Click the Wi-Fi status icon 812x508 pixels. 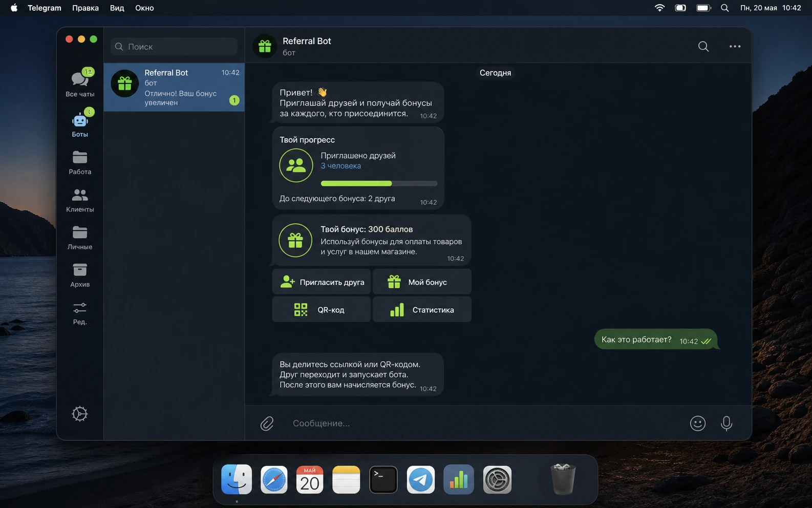tap(659, 8)
